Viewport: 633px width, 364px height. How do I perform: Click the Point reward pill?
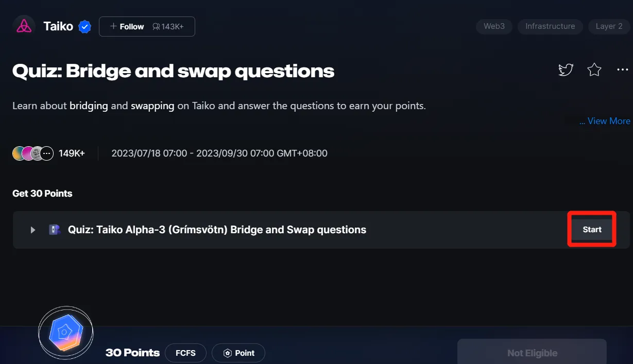click(238, 353)
